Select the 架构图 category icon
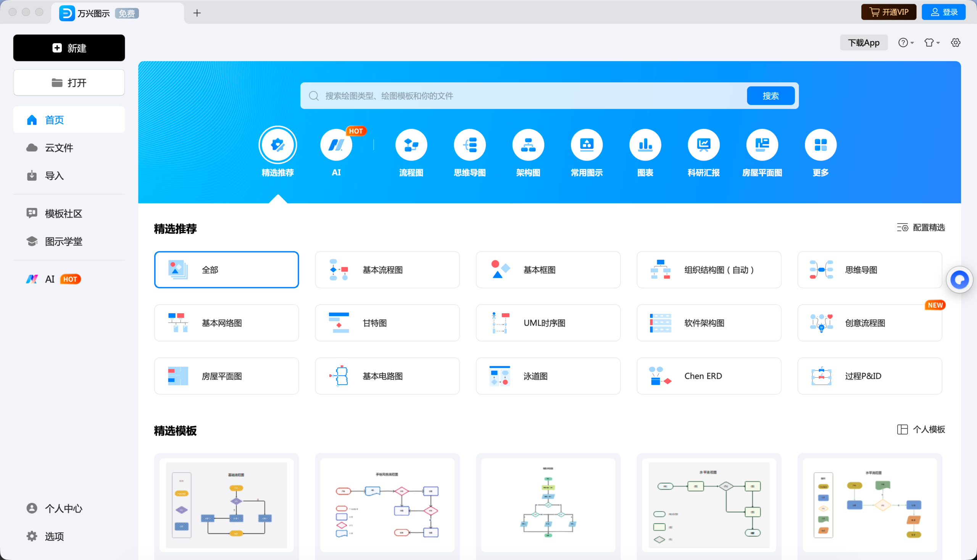The image size is (977, 560). [x=528, y=145]
